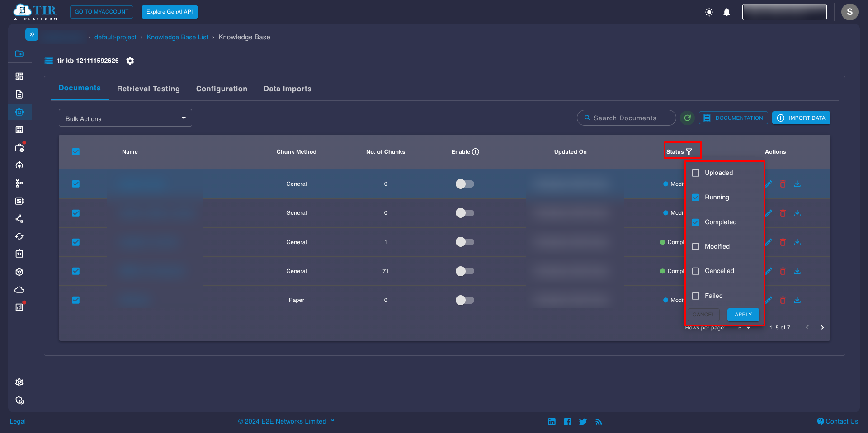Open knowledge base settings gear next to tir-kb-121111592626
Viewport: 868px width, 433px height.
coord(130,61)
